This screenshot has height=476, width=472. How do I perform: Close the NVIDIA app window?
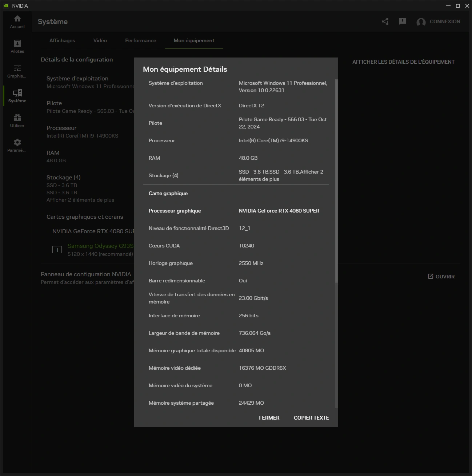(467, 6)
